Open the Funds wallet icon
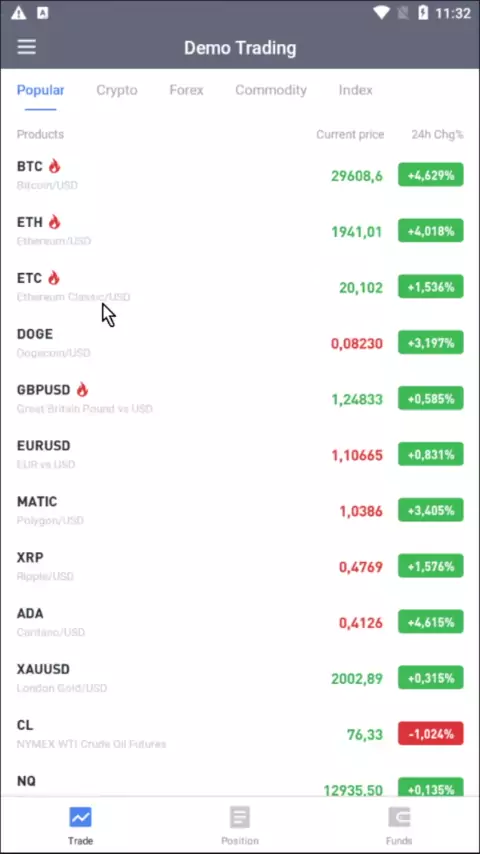480x854 pixels. 399,817
